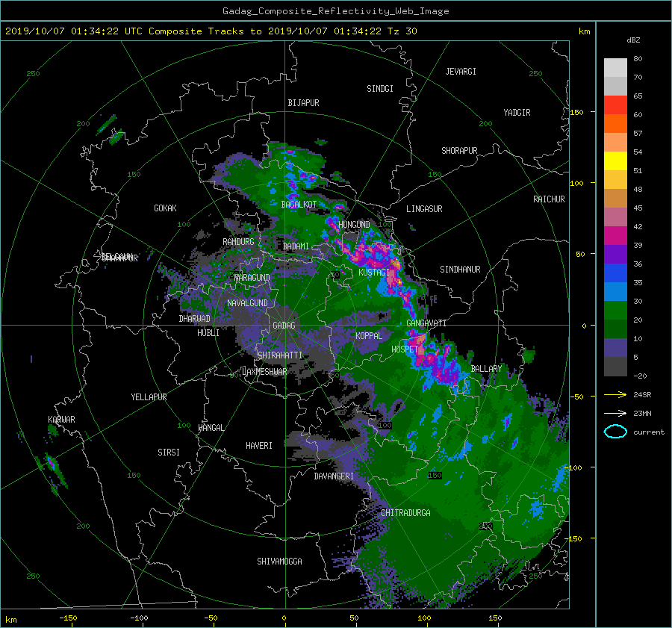Click the HUNGUND city label
Screen dimensions: 672x628
[354, 225]
